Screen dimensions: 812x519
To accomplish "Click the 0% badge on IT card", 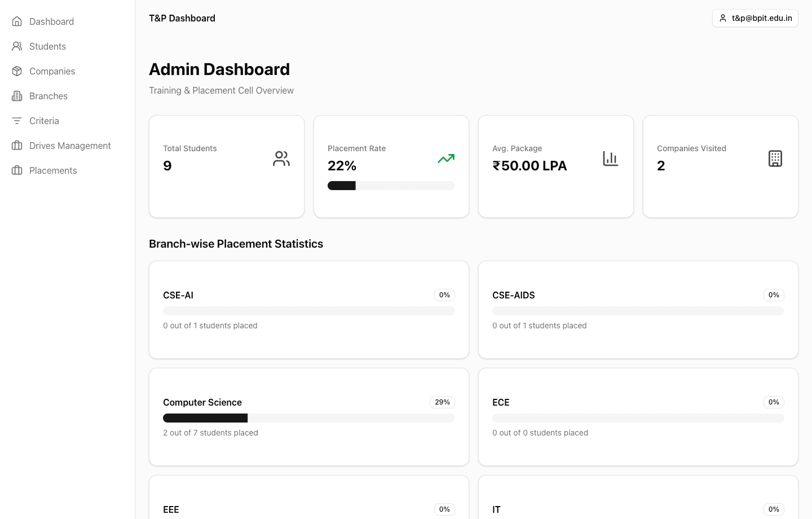I will tap(774, 509).
